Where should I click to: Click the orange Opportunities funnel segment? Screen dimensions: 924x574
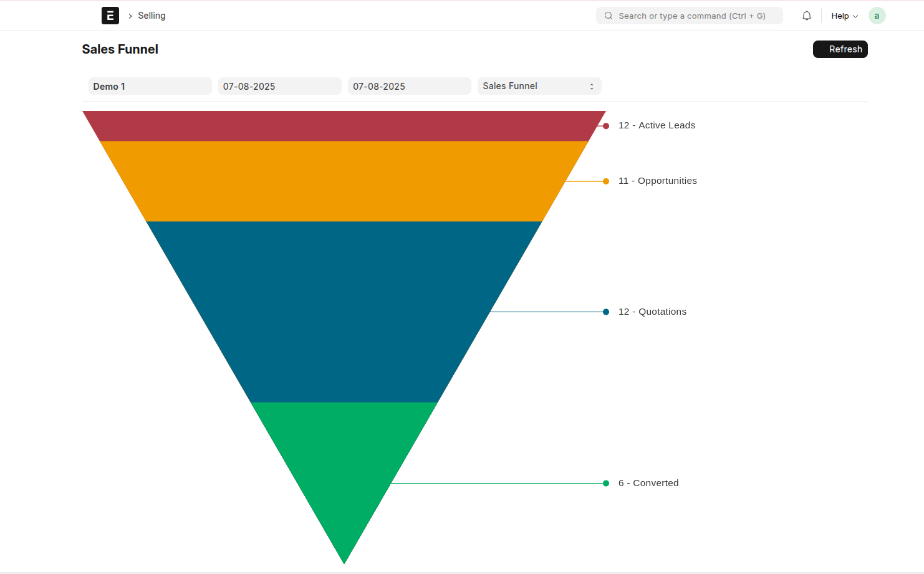[x=344, y=181]
